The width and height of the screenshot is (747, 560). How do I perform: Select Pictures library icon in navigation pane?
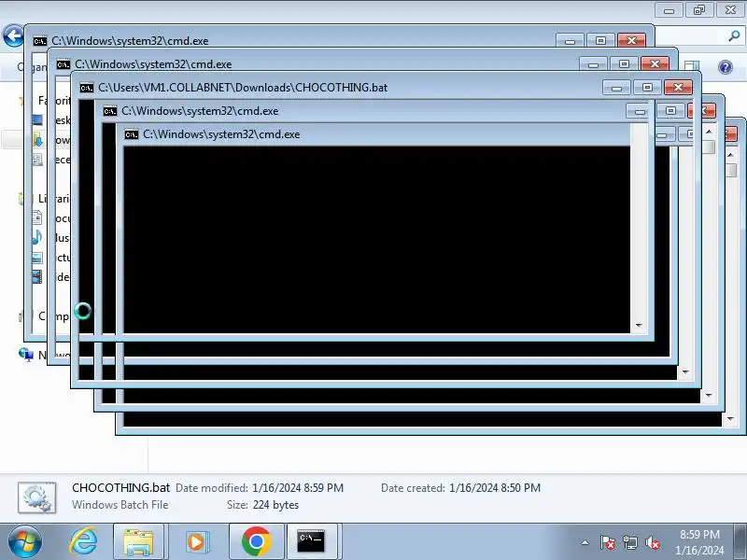[x=37, y=258]
